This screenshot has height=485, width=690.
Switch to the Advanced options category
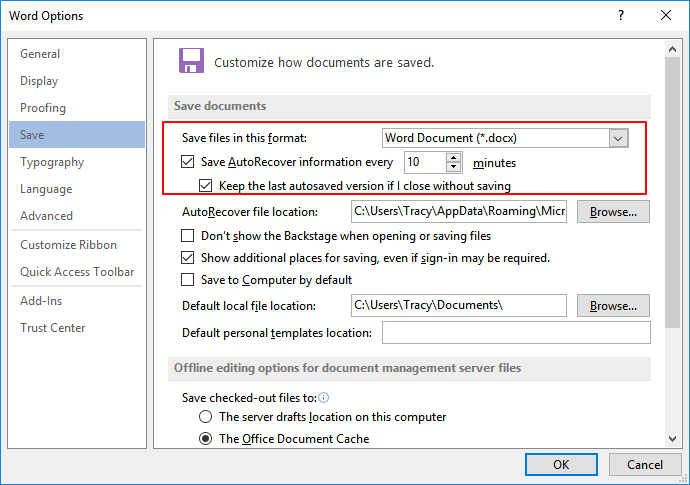click(46, 216)
